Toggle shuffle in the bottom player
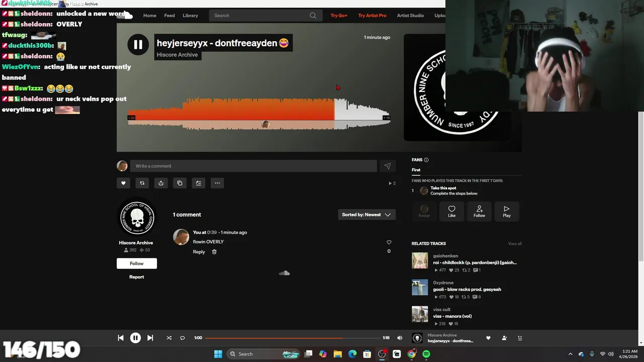 (169, 338)
